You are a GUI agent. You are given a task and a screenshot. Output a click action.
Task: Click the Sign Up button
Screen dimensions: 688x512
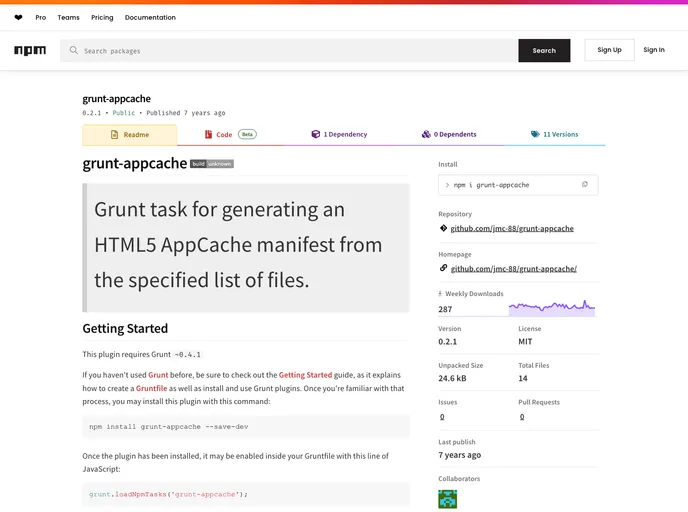pyautogui.click(x=609, y=50)
